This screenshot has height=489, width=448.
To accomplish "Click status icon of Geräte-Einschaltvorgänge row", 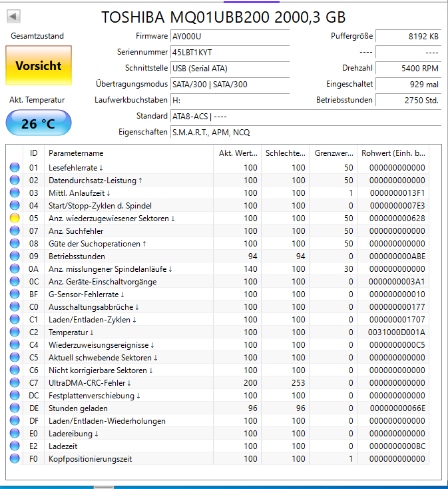I will click(x=15, y=281).
